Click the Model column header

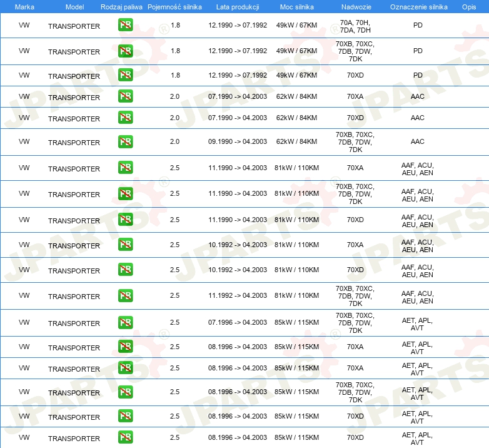74,7
